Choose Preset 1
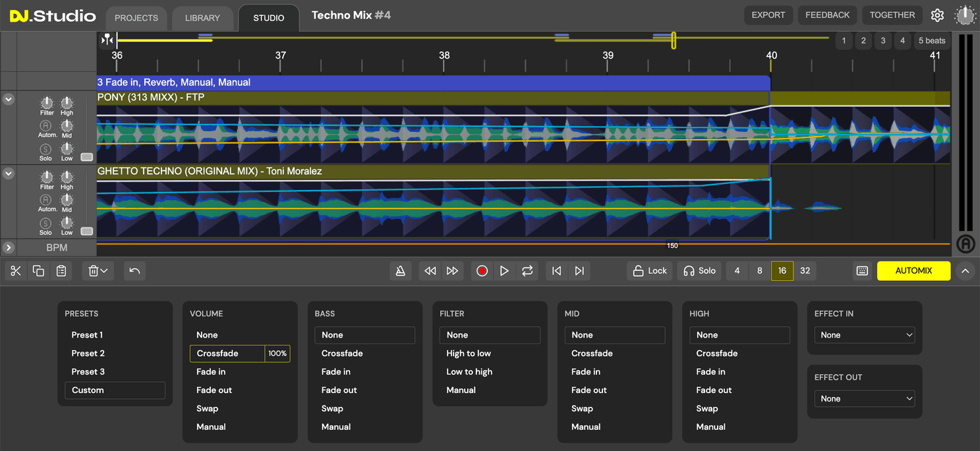The image size is (980, 451). point(88,335)
